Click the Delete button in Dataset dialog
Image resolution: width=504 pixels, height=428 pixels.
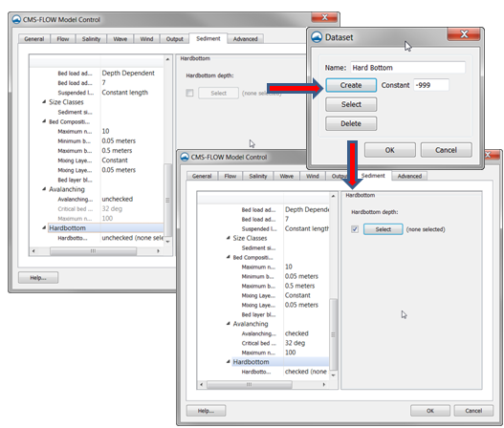pyautogui.click(x=351, y=123)
